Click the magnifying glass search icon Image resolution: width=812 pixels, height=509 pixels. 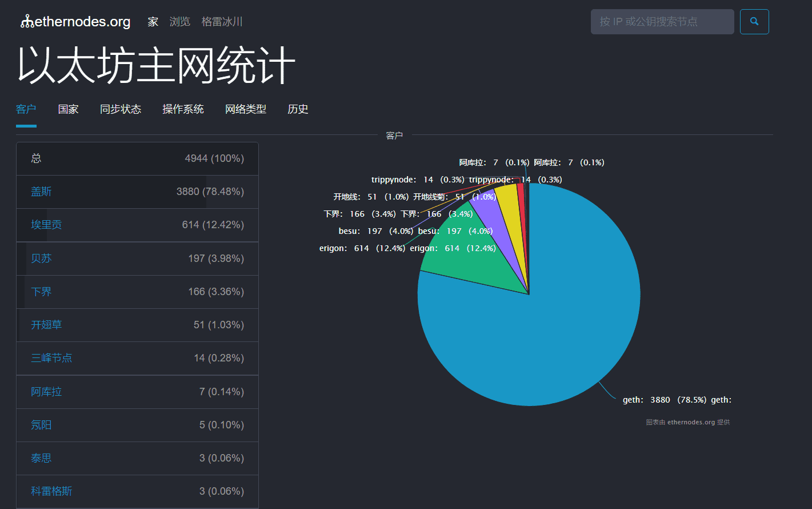pos(754,21)
